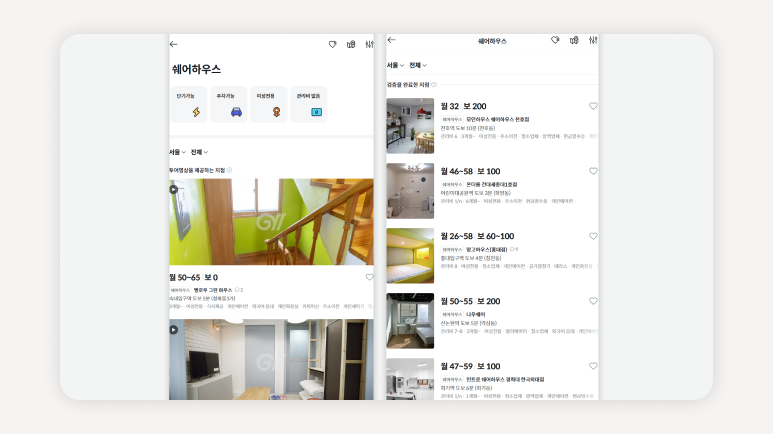The image size is (773, 434).
Task: Click info icon beside left section heading
Action: coord(229,170)
